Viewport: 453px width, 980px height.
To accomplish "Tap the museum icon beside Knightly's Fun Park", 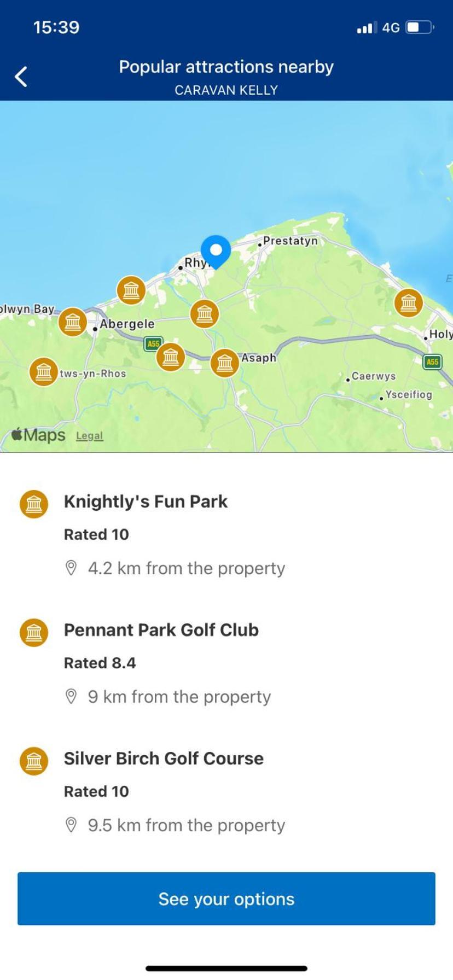I will pyautogui.click(x=34, y=504).
